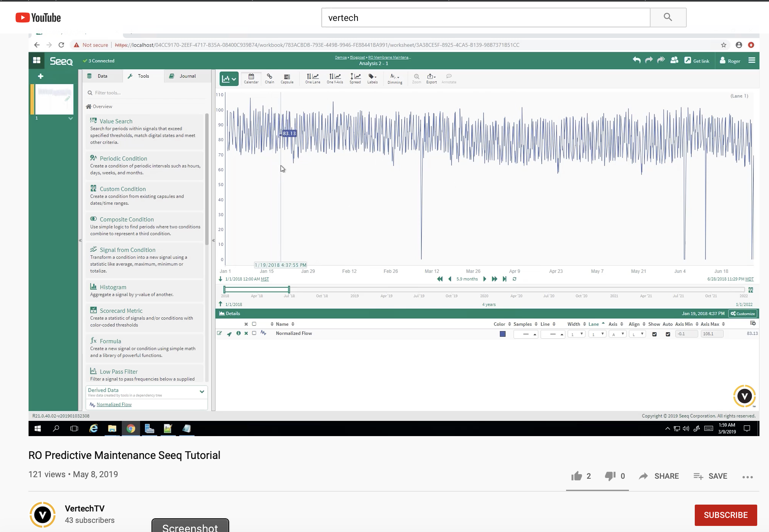The image size is (769, 532).
Task: Step display range back one full page
Action: tap(440, 279)
